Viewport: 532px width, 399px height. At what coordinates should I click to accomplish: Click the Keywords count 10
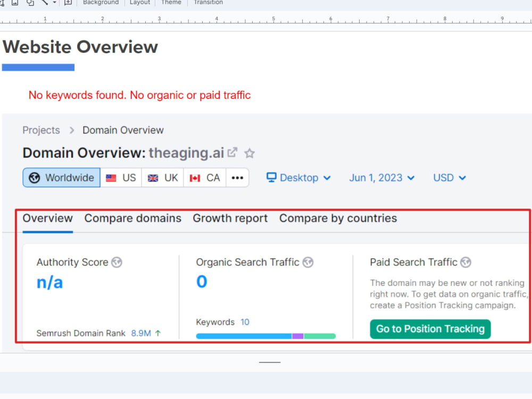(245, 322)
